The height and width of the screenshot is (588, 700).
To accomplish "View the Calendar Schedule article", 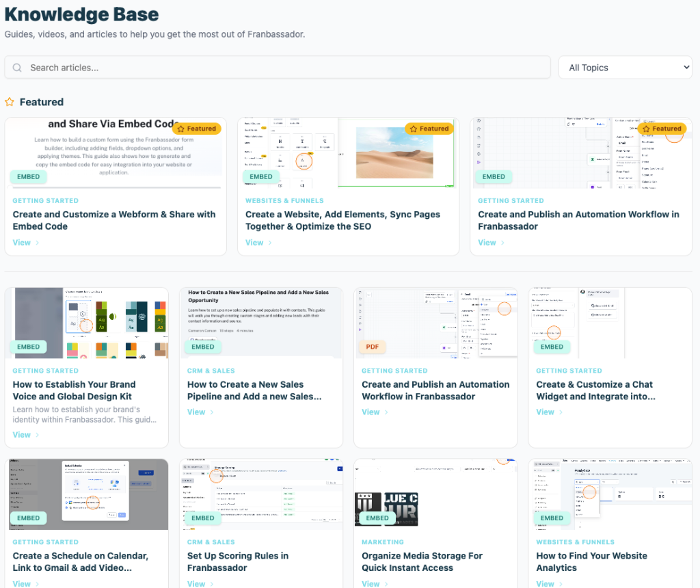I will [26, 583].
